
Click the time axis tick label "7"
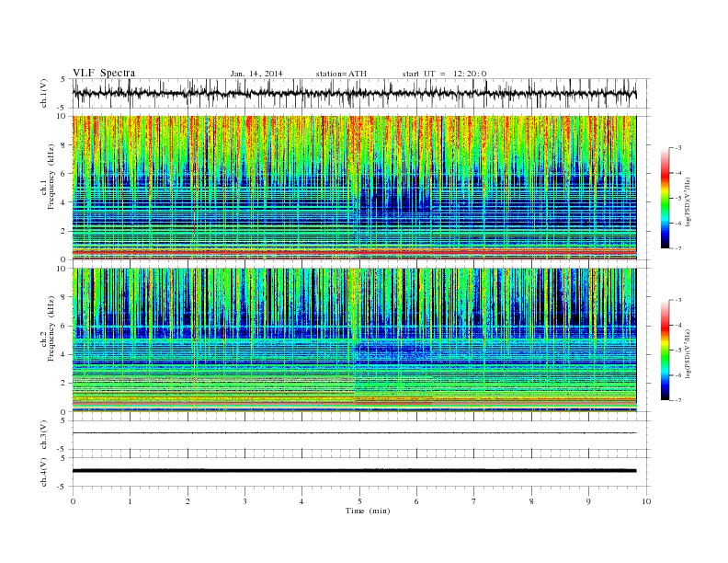pyautogui.click(x=474, y=501)
